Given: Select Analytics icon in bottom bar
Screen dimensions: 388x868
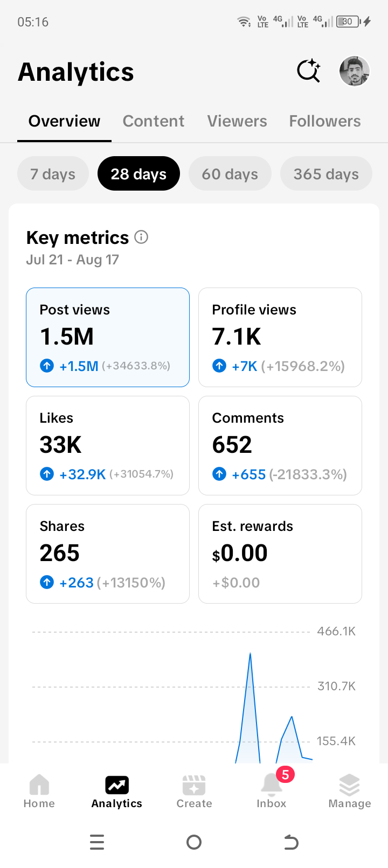Looking at the screenshot, I should (x=117, y=791).
